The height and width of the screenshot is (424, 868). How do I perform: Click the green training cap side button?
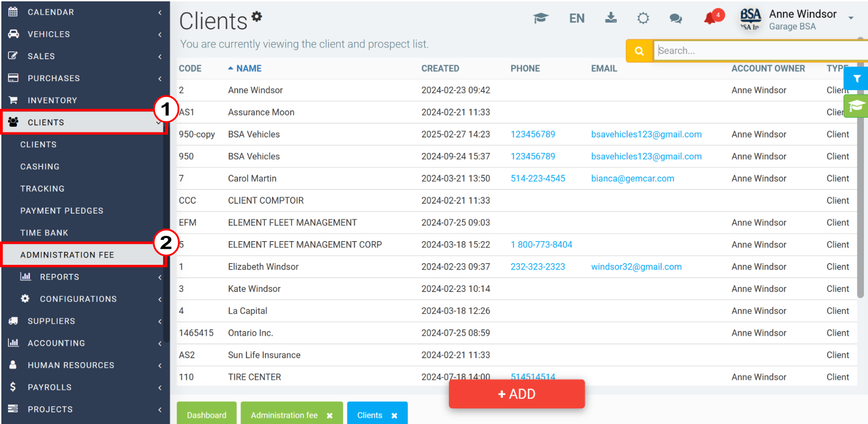click(856, 106)
